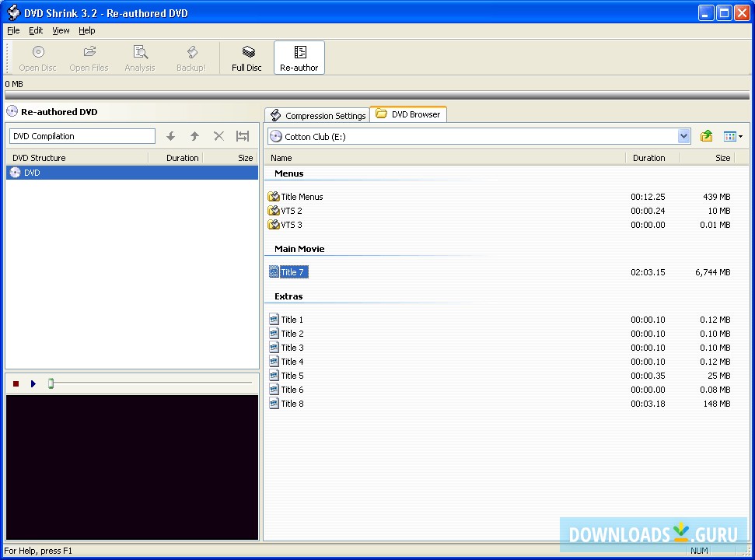Select the Re-author mode button

(x=299, y=58)
